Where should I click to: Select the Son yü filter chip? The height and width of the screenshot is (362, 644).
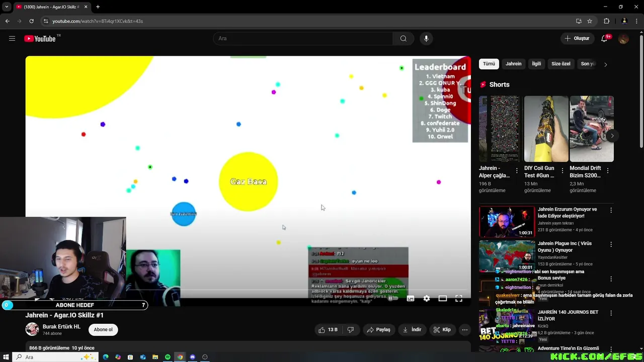pos(588,64)
